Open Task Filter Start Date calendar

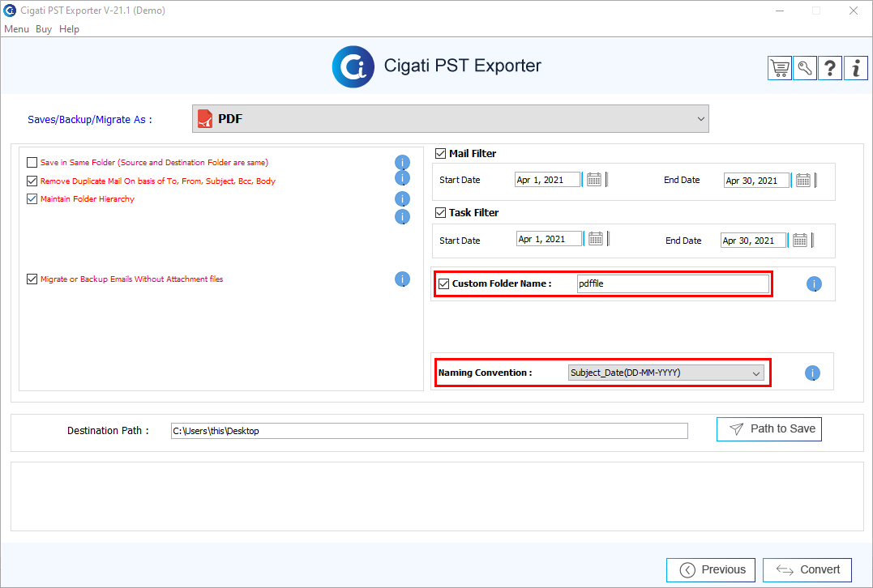click(596, 239)
